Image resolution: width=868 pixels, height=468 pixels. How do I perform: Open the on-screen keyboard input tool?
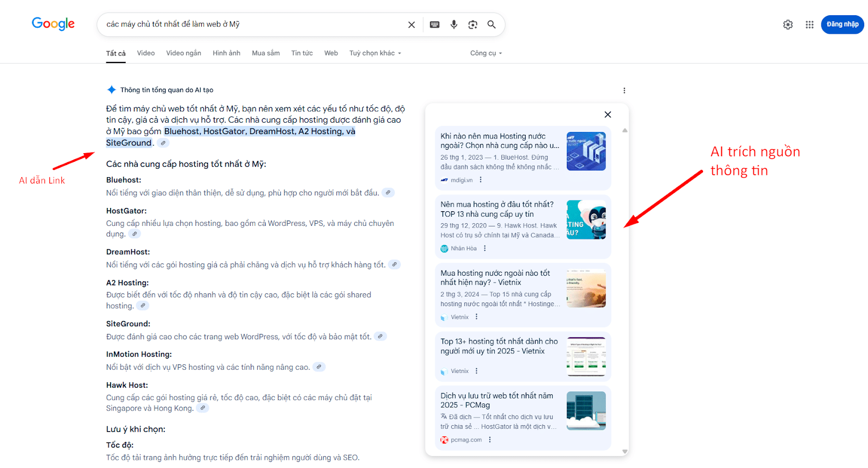(x=435, y=25)
